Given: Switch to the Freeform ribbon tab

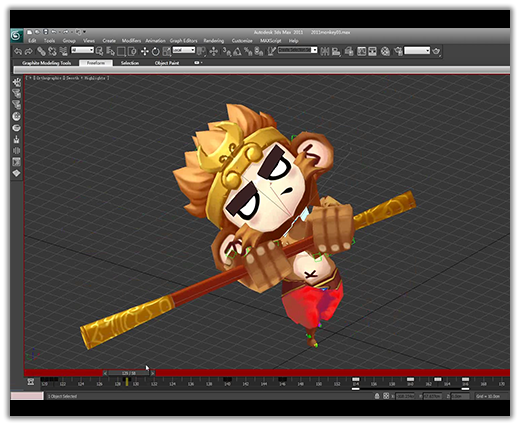Looking at the screenshot, I should point(96,63).
